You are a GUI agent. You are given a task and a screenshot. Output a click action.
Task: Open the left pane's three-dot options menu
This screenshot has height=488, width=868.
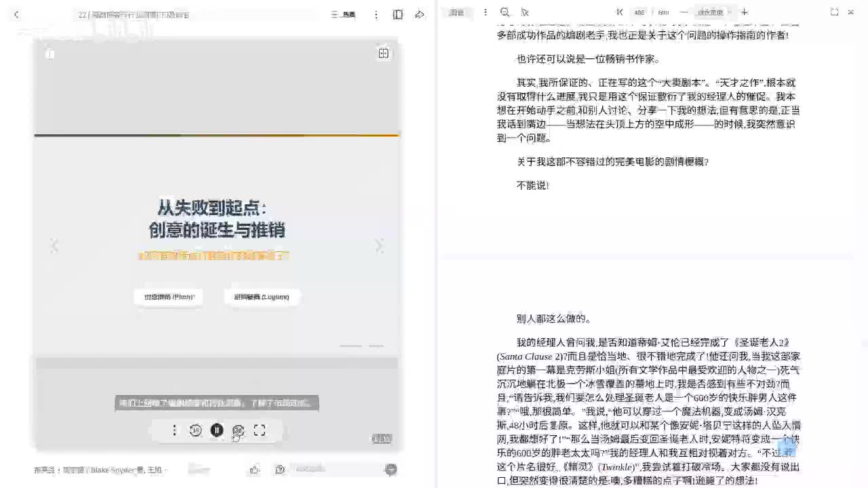376,14
